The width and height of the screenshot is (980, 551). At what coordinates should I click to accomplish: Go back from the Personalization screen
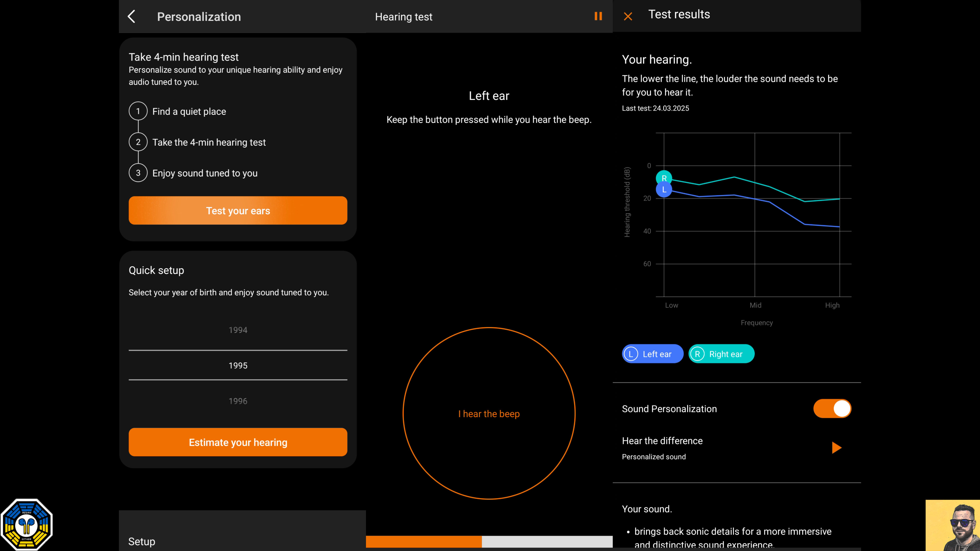(x=132, y=16)
